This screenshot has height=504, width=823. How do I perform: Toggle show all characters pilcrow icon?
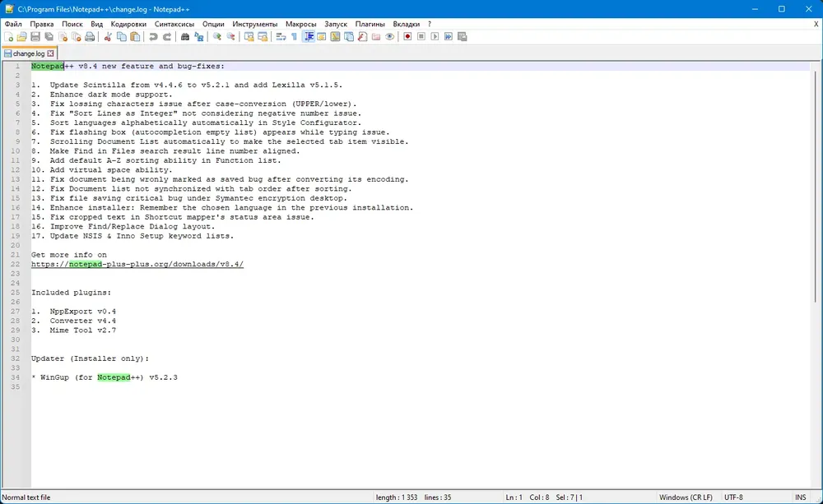294,37
